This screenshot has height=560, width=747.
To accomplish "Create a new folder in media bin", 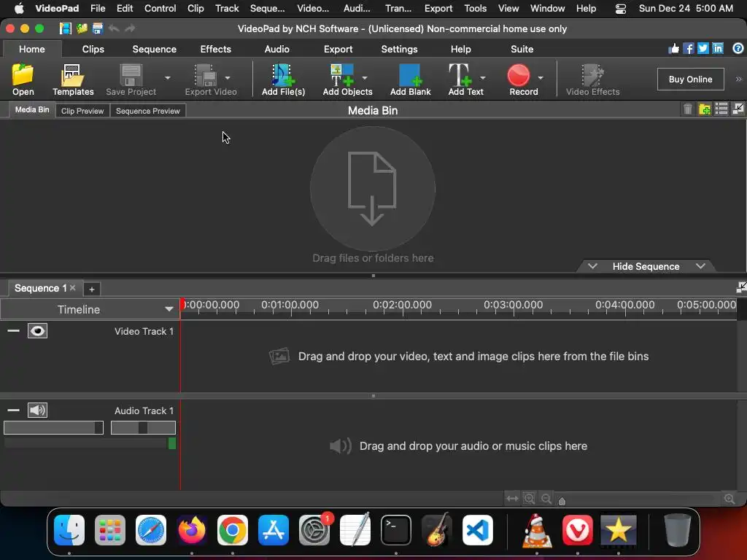I will coord(705,109).
